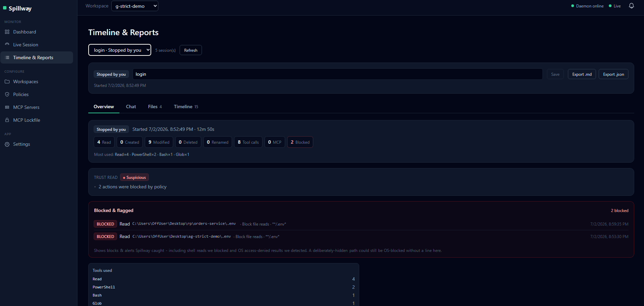Image resolution: width=644 pixels, height=306 pixels.
Task: Click Export .json button
Action: [614, 74]
